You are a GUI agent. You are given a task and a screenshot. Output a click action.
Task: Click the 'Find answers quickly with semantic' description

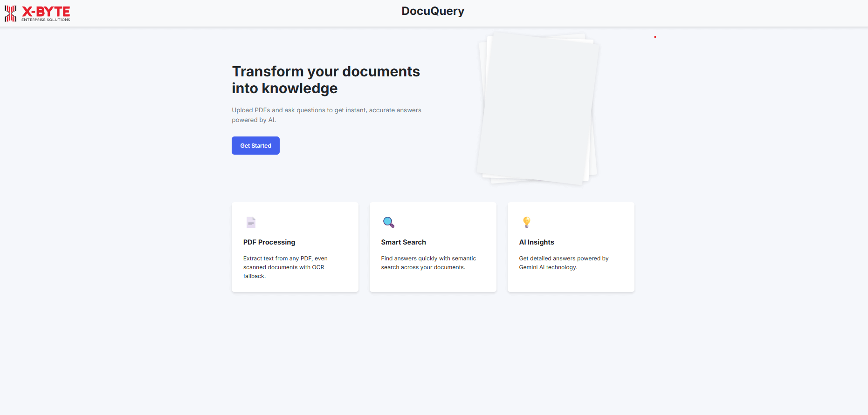(428, 263)
